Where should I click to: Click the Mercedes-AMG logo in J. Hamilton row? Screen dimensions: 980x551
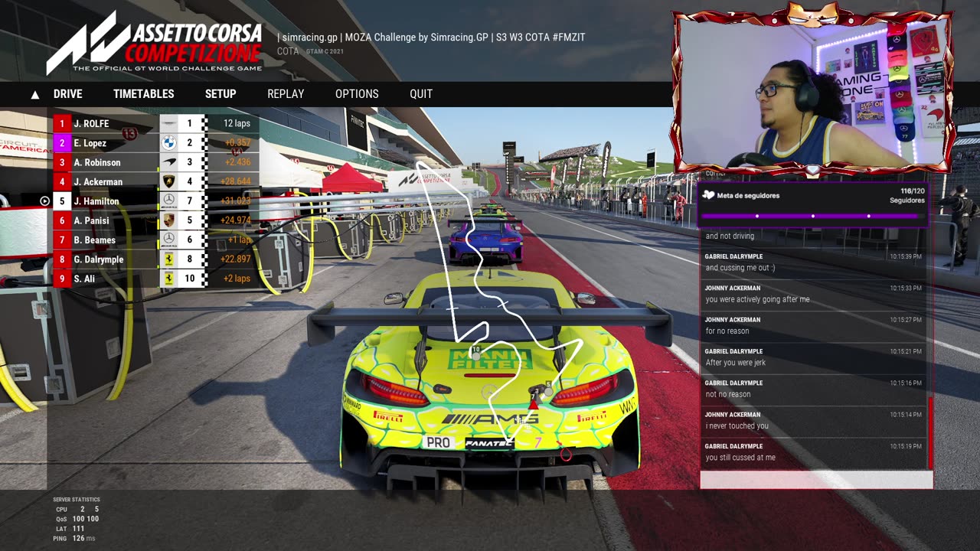coord(169,201)
